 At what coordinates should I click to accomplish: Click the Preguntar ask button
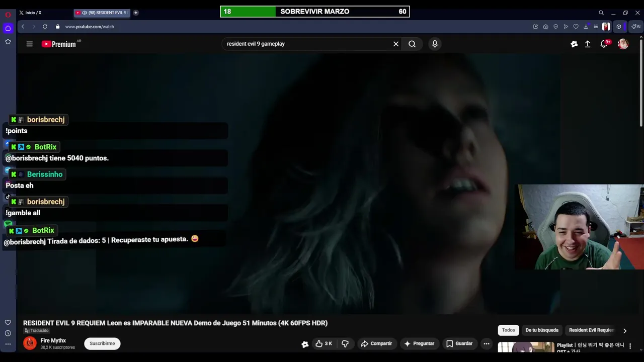point(419,343)
